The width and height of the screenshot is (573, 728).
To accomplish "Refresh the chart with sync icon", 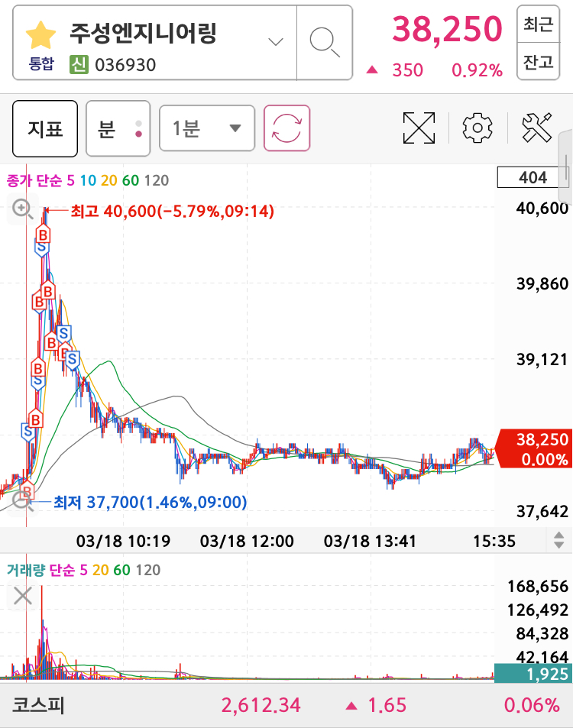I will pyautogui.click(x=287, y=128).
